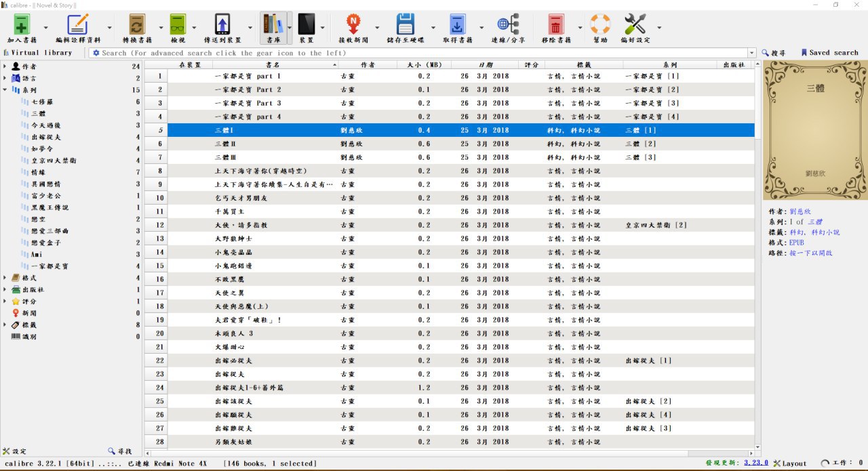Open the 偏好設定 preferences icon

[x=635, y=25]
